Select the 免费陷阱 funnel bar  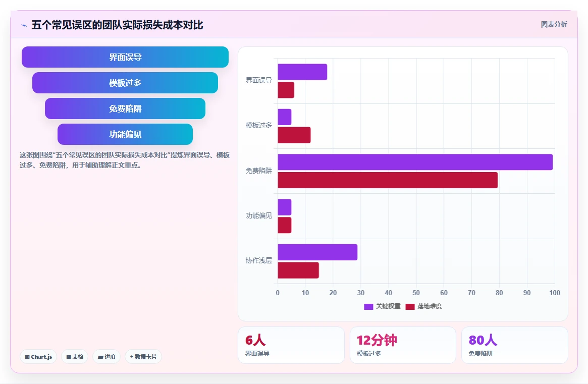pos(125,109)
